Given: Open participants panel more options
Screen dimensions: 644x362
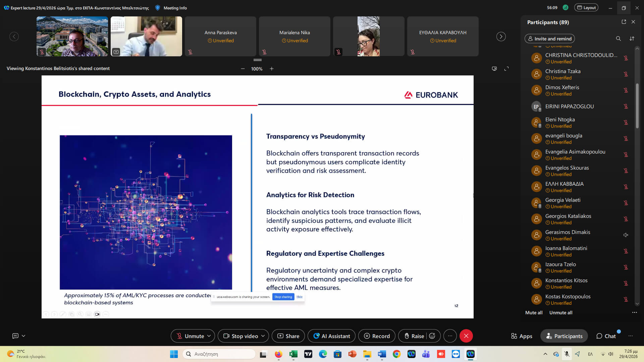Looking at the screenshot, I should point(634,312).
